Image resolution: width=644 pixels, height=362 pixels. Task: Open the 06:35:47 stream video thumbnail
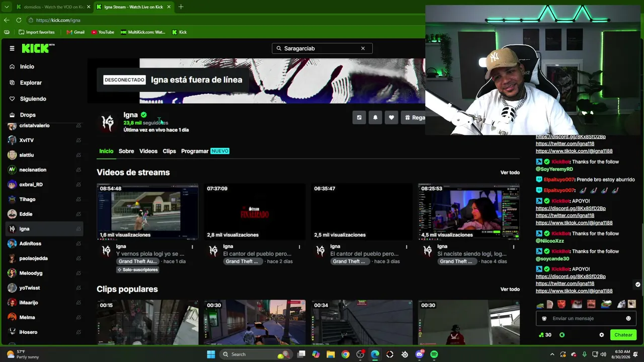362,212
